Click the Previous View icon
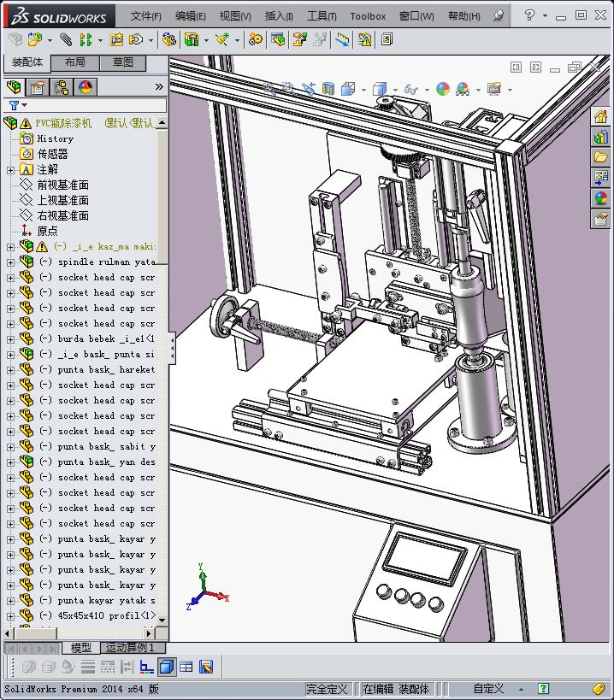This screenshot has height=700, width=614. pyautogui.click(x=309, y=89)
